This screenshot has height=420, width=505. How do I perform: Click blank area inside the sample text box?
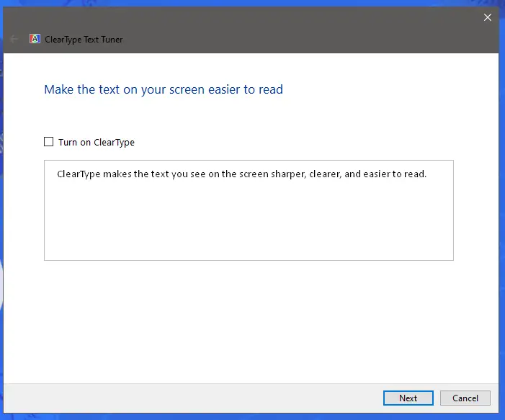249,223
